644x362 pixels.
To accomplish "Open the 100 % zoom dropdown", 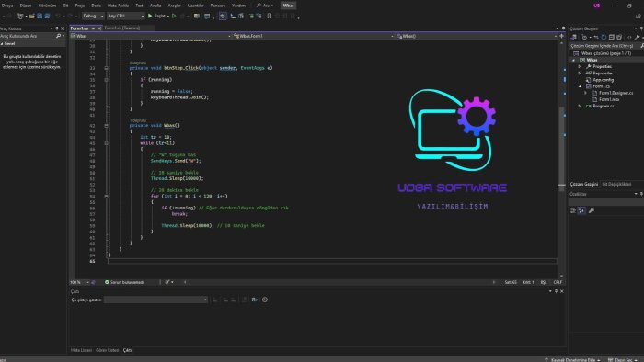I will coord(80,282).
